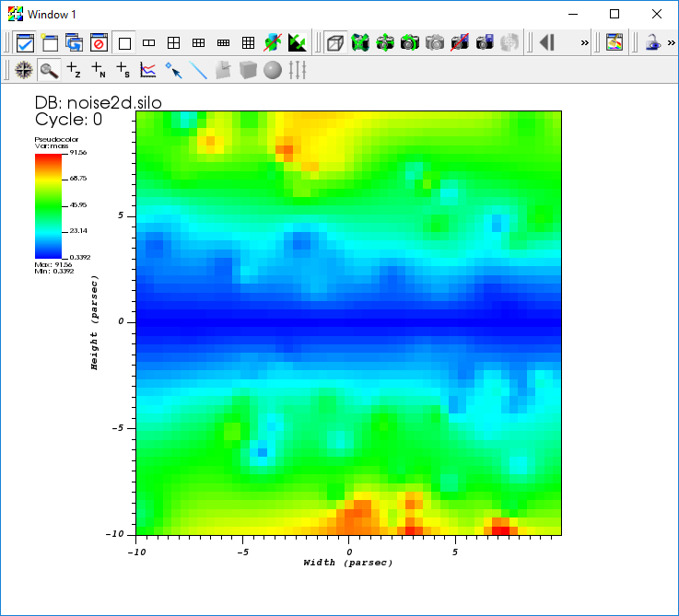The width and height of the screenshot is (679, 616).
Task: Select the zone pick mode +Z icon
Action: point(74,70)
